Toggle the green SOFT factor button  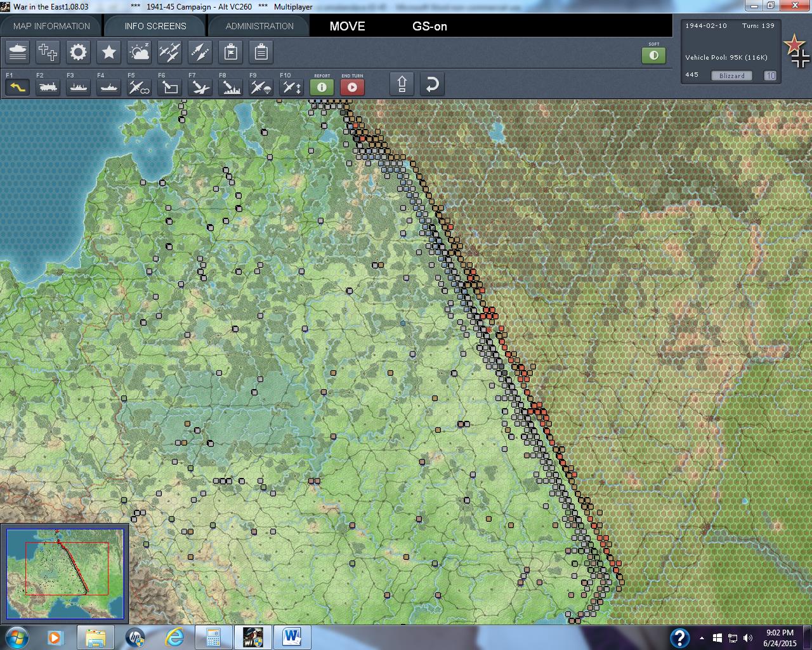(654, 55)
